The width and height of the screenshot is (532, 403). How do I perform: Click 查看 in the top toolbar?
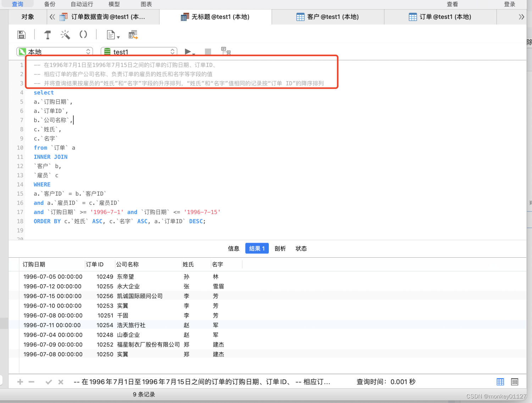pyautogui.click(x=452, y=4)
